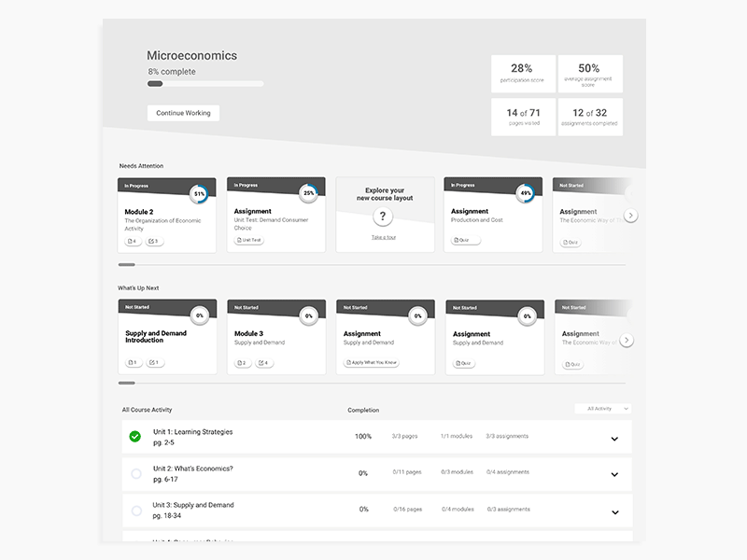The image size is (747, 560).
Task: Open Unit Test: Demand Consumer Choice assignment card
Action: [276, 215]
